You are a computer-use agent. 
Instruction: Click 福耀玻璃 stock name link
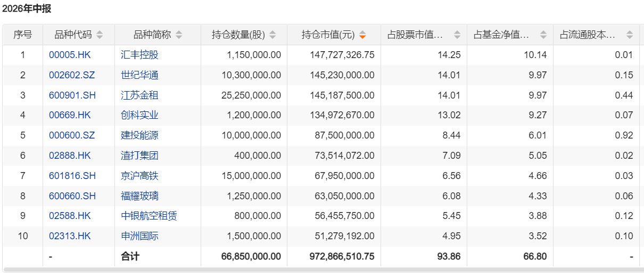tap(139, 196)
